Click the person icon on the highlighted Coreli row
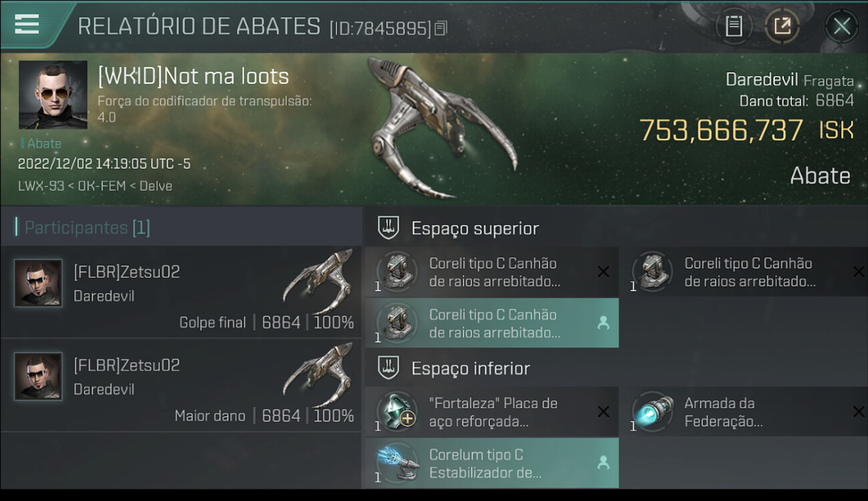The image size is (868, 501). click(603, 323)
